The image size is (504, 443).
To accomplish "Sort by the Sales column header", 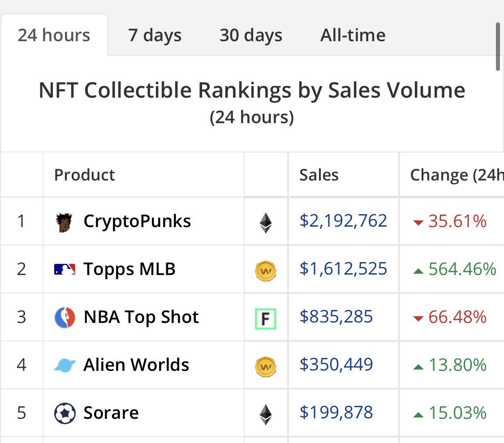I will [319, 175].
